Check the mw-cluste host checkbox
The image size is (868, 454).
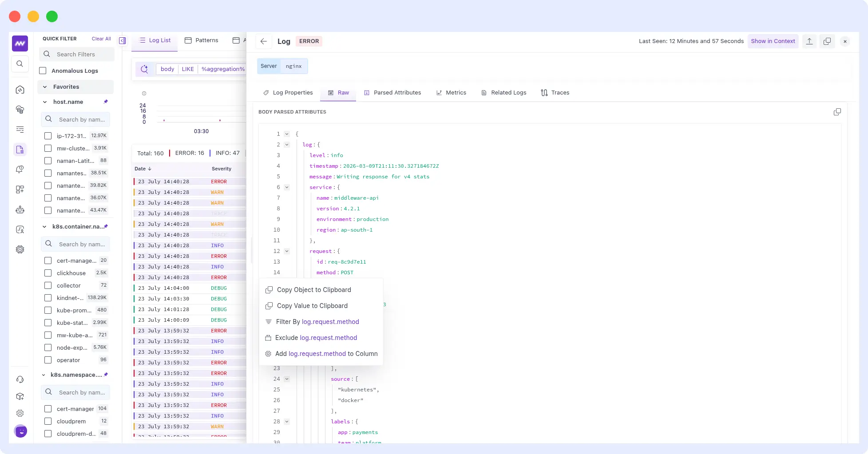(48, 148)
